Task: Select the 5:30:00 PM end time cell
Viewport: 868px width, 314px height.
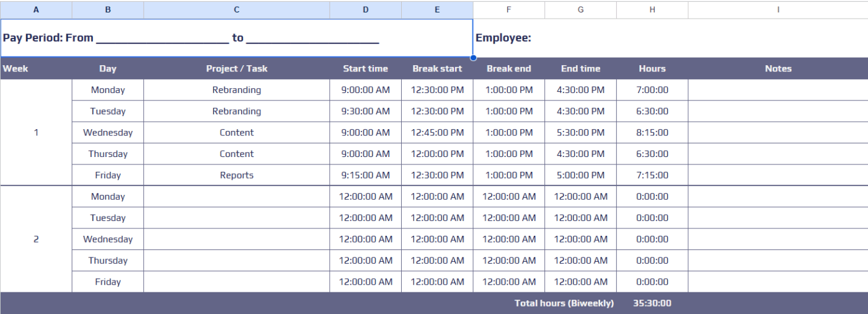Action: [x=580, y=133]
